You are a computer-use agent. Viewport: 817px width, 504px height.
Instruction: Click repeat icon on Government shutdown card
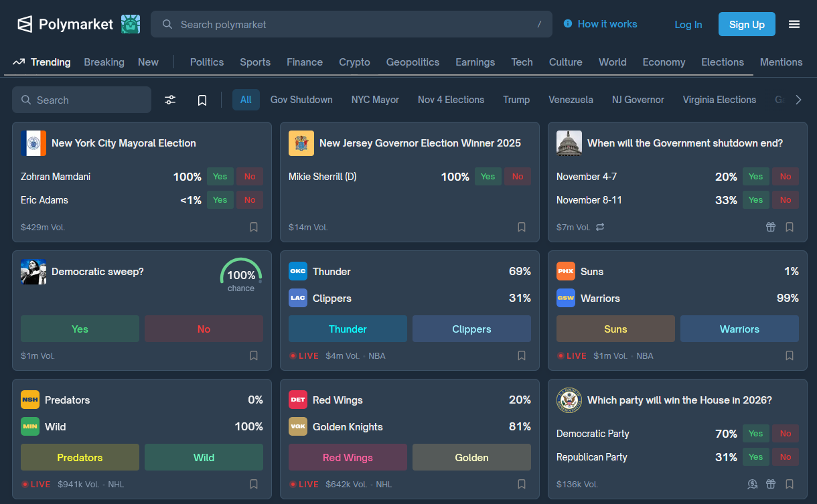(600, 227)
